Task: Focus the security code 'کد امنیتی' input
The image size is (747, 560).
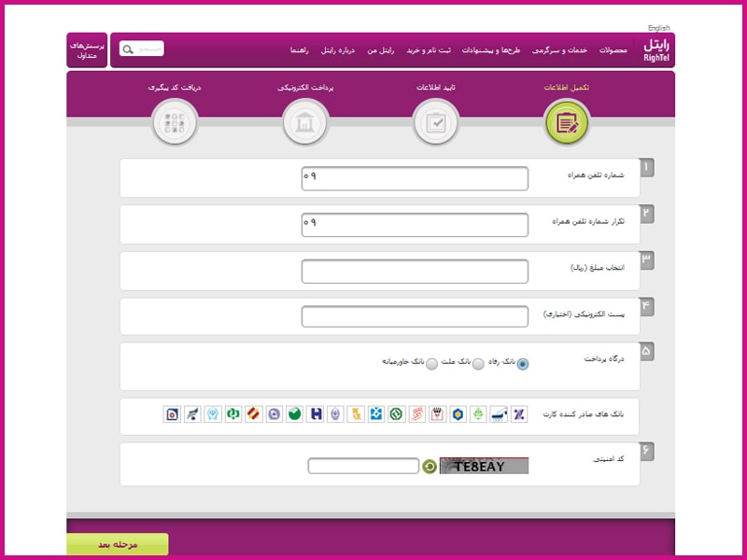Action: [363, 466]
